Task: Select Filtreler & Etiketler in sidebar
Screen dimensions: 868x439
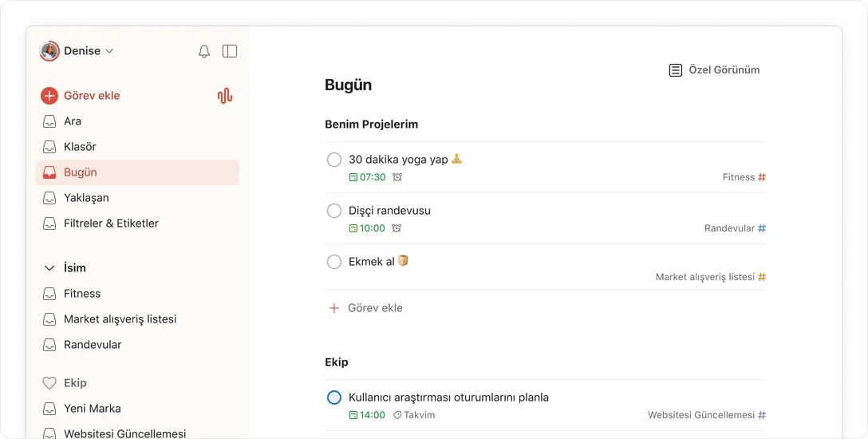Action: tap(111, 223)
